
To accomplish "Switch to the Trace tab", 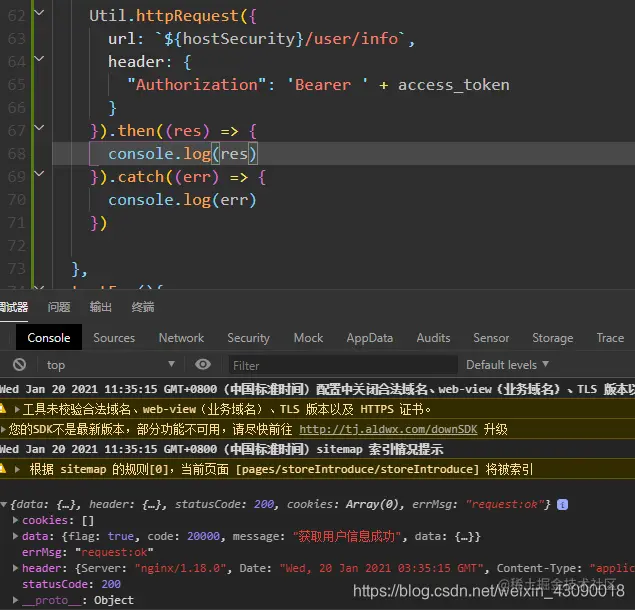I will tap(610, 337).
